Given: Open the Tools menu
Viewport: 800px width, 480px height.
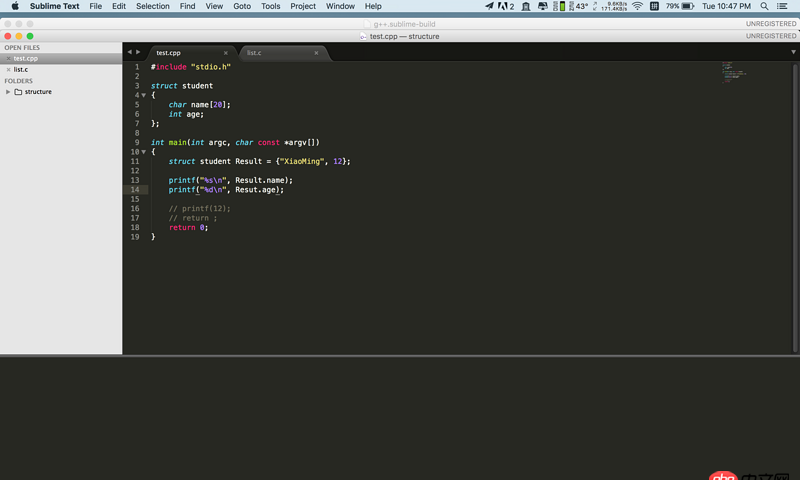Looking at the screenshot, I should point(270,6).
